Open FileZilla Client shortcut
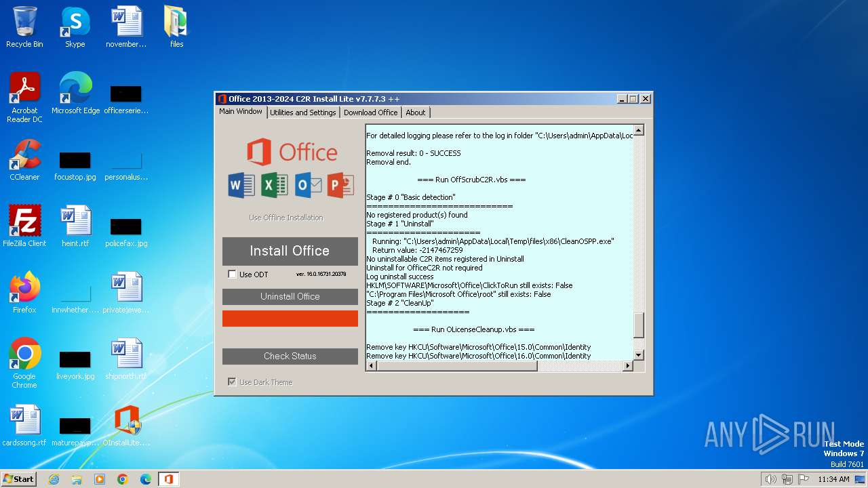The image size is (868, 488). click(x=24, y=226)
